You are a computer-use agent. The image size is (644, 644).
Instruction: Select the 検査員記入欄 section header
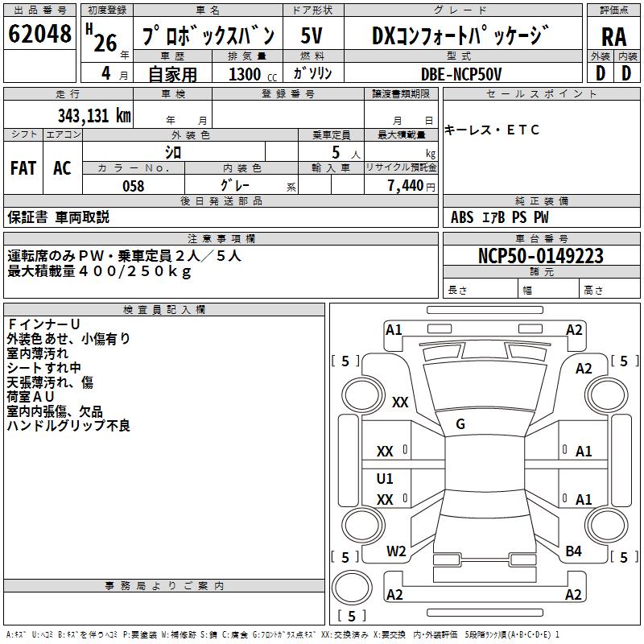(x=164, y=310)
